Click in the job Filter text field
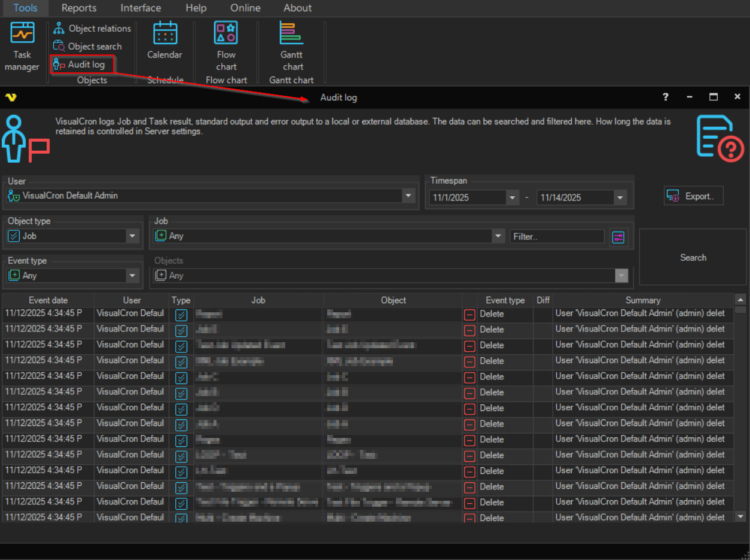The width and height of the screenshot is (750, 560). tap(557, 237)
